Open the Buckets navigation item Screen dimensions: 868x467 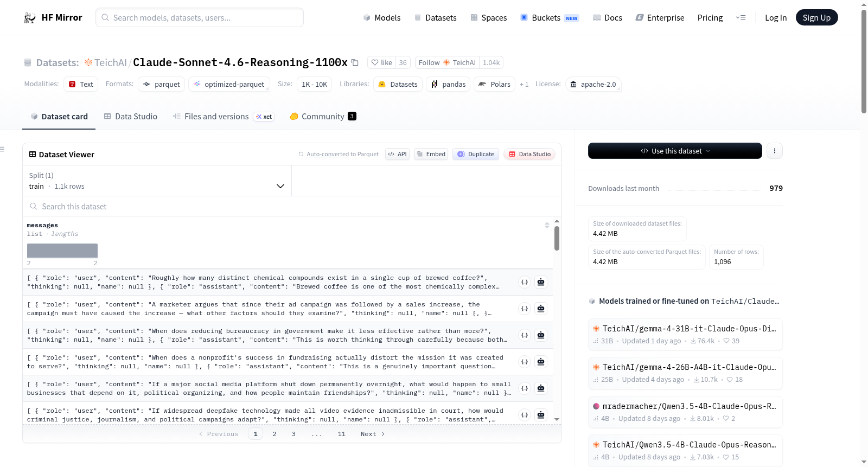550,17
